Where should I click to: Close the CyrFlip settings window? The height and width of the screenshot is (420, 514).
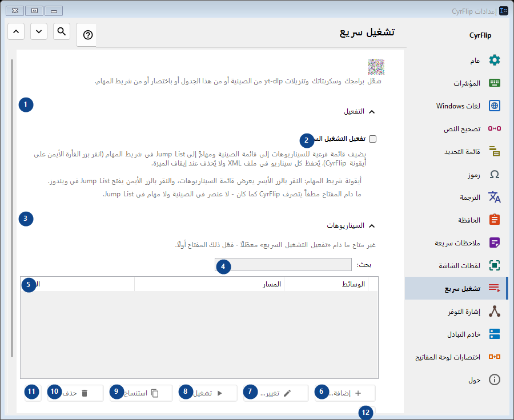(x=15, y=11)
